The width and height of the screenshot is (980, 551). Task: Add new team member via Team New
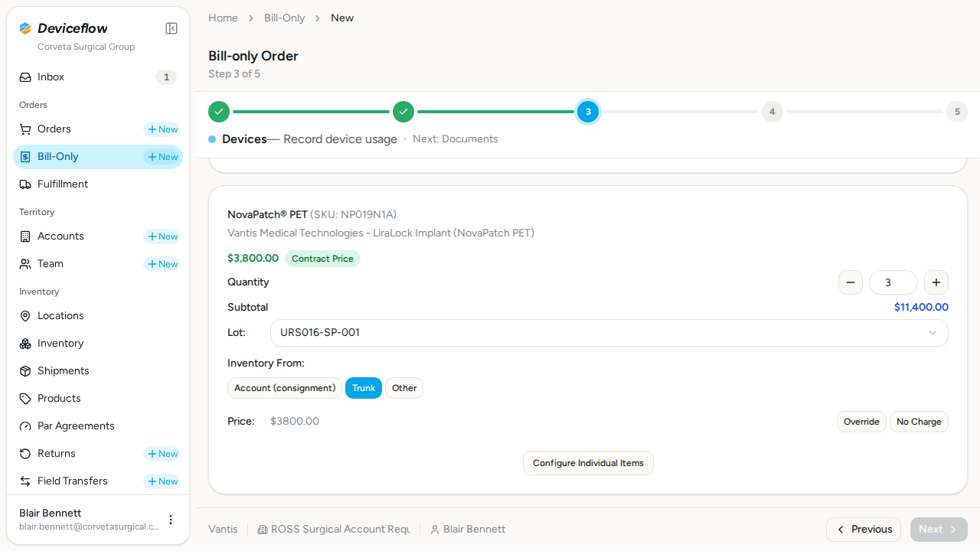click(162, 264)
